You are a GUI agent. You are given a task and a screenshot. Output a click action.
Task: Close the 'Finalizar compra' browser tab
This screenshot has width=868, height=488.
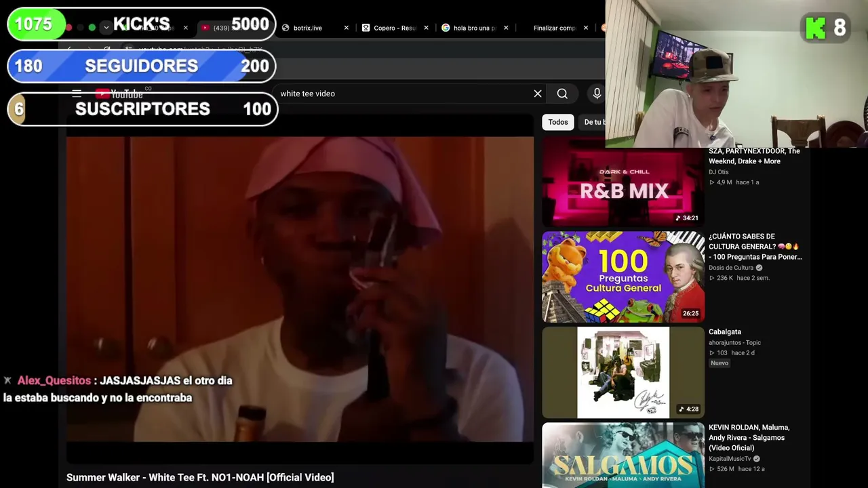pyautogui.click(x=586, y=28)
